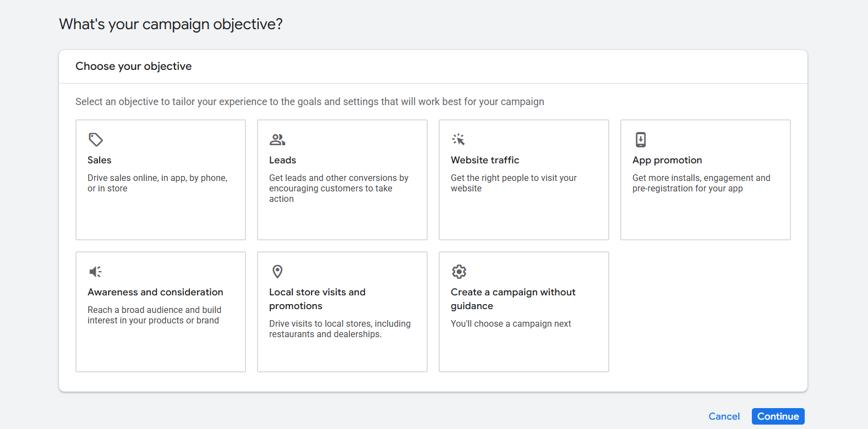The image size is (868, 429).
Task: Choose Local store visits and promotions title
Action: click(x=317, y=299)
